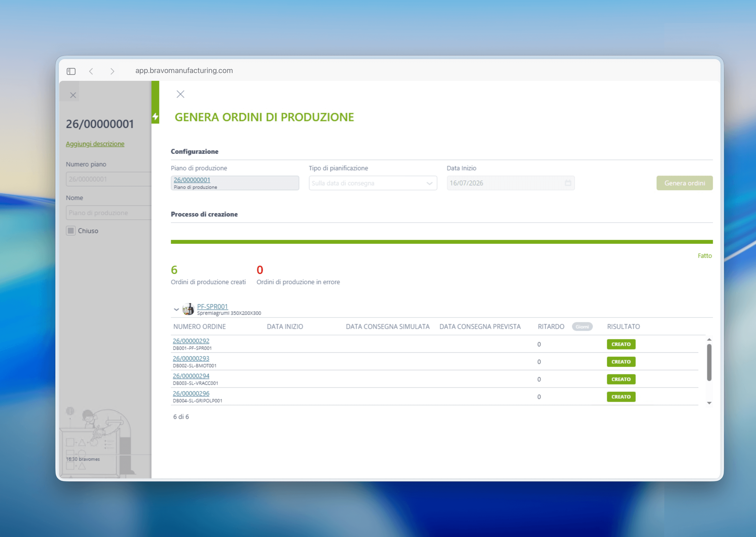Collapse the PF-SPR001 order group
756x537 pixels.
(176, 309)
